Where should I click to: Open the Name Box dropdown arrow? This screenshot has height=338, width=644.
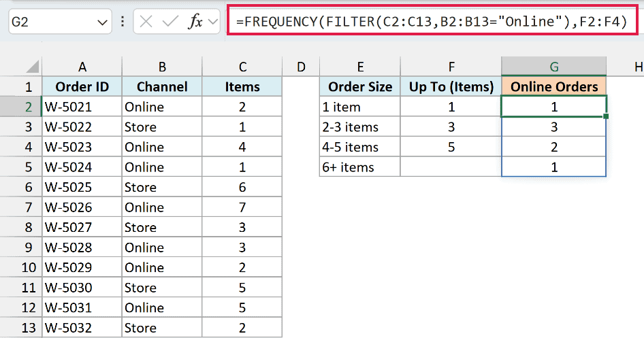click(x=102, y=22)
